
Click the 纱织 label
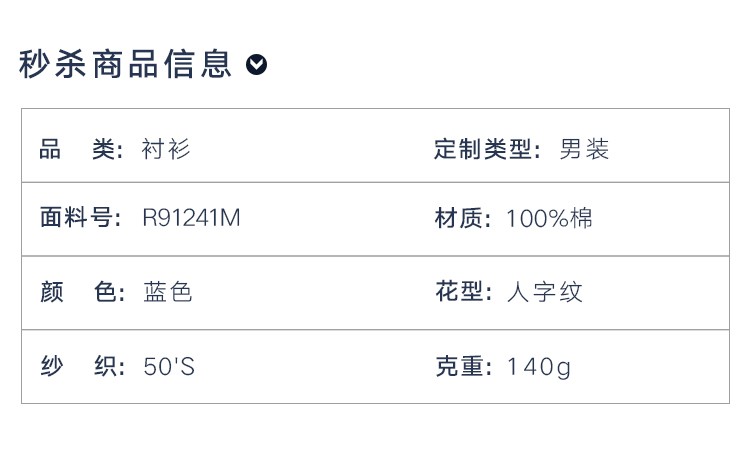83,366
